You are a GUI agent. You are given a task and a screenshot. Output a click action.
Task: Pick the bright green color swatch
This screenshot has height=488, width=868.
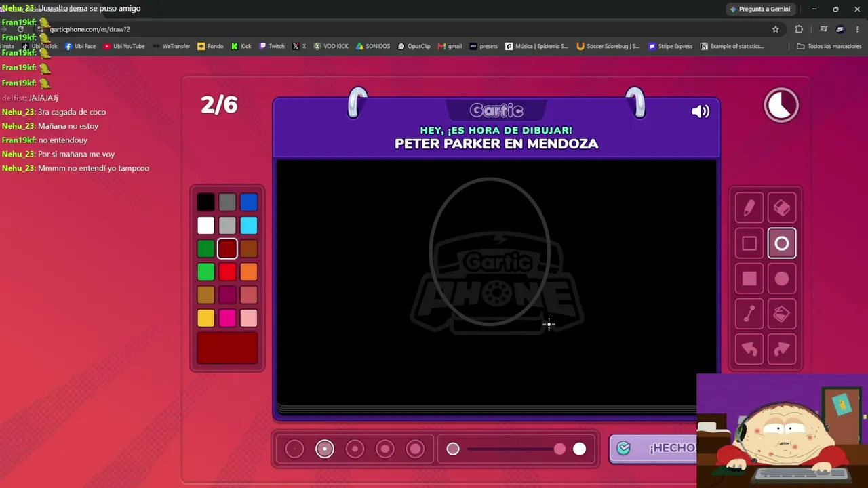tap(205, 272)
